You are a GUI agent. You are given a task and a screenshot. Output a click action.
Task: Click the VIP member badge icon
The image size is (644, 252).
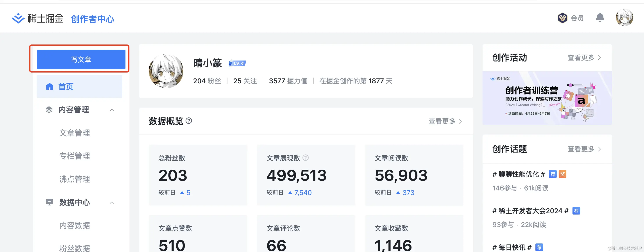click(562, 18)
